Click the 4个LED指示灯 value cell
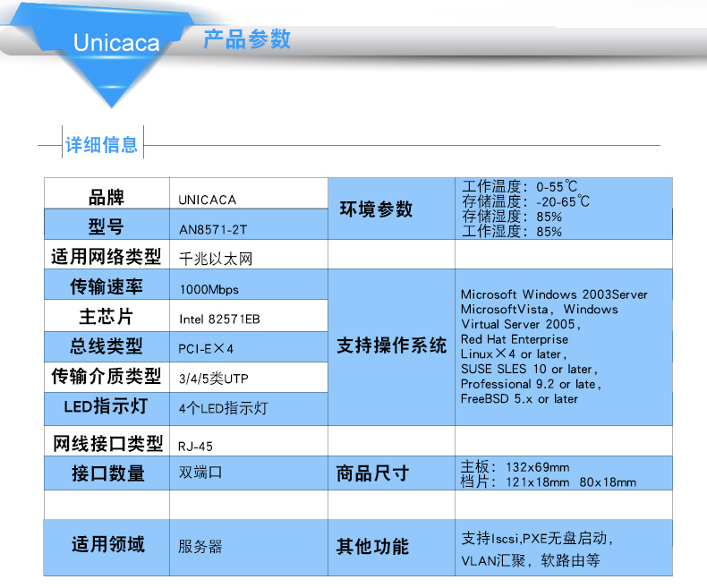The image size is (707, 588). 224,408
